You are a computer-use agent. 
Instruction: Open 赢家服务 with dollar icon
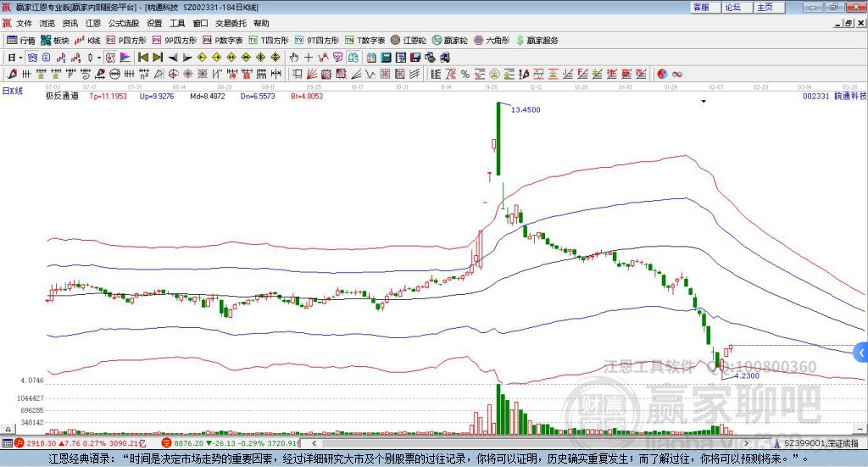537,41
